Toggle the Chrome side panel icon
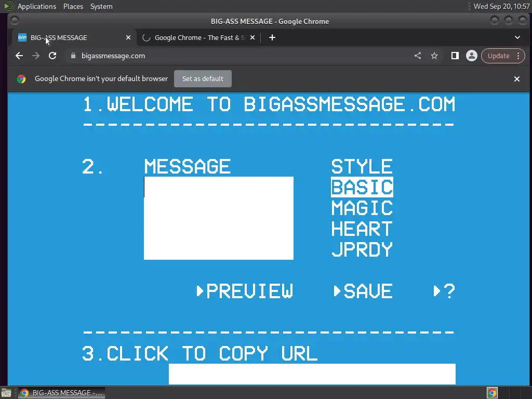This screenshot has width=532, height=399. click(x=455, y=56)
